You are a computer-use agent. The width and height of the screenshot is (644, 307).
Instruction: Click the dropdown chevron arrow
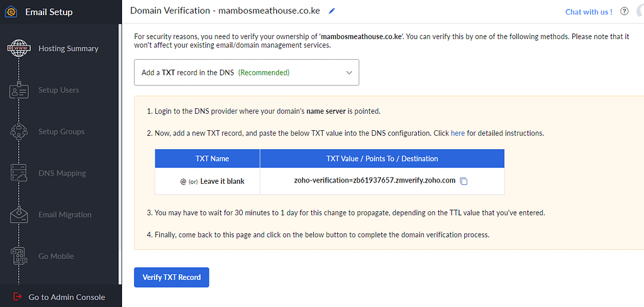[349, 72]
